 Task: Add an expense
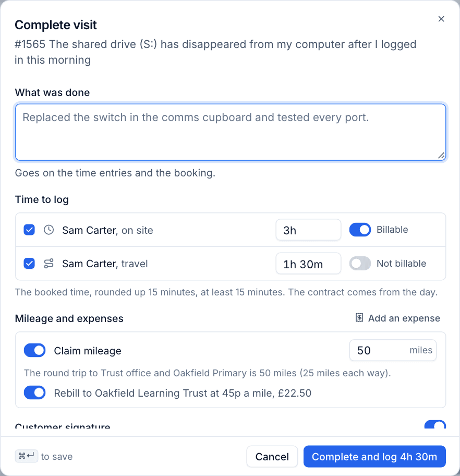point(398,318)
